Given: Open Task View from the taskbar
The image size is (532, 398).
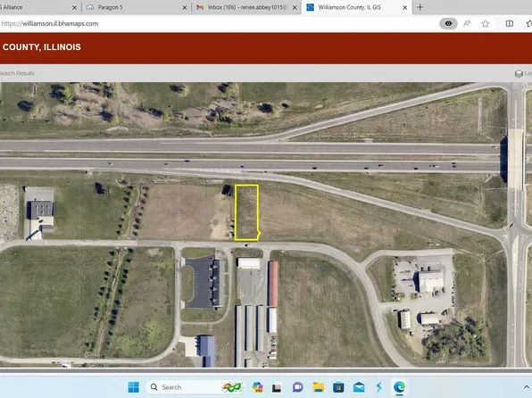Looking at the screenshot, I should click(277, 387).
